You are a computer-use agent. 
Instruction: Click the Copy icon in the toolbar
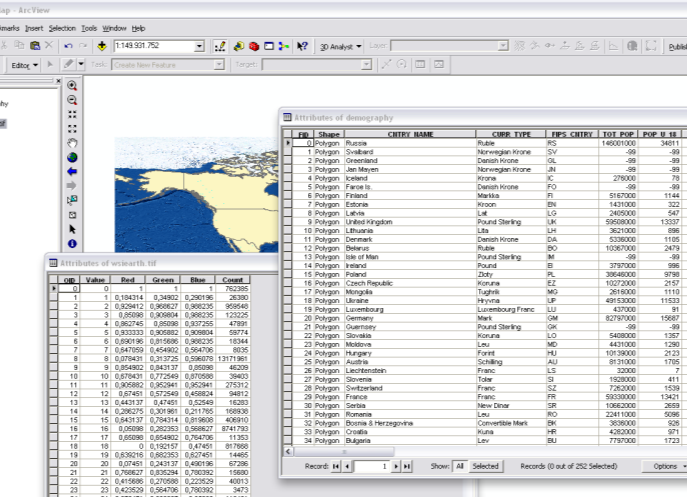[19, 45]
